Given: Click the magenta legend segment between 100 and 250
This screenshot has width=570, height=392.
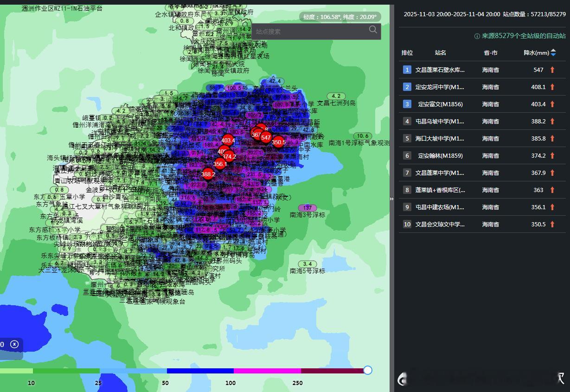Looking at the screenshot, I should pos(267,371).
